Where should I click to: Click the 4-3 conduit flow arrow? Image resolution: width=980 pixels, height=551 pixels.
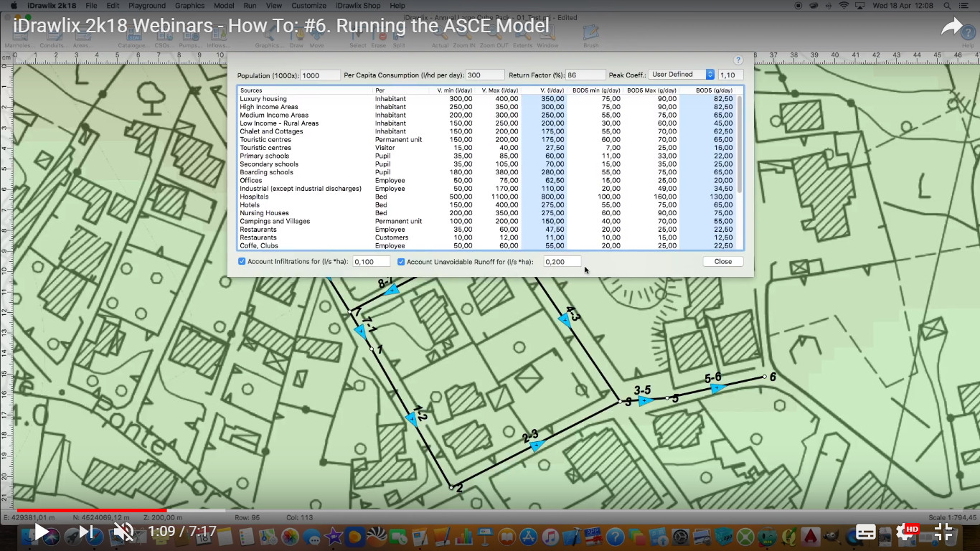566,321
